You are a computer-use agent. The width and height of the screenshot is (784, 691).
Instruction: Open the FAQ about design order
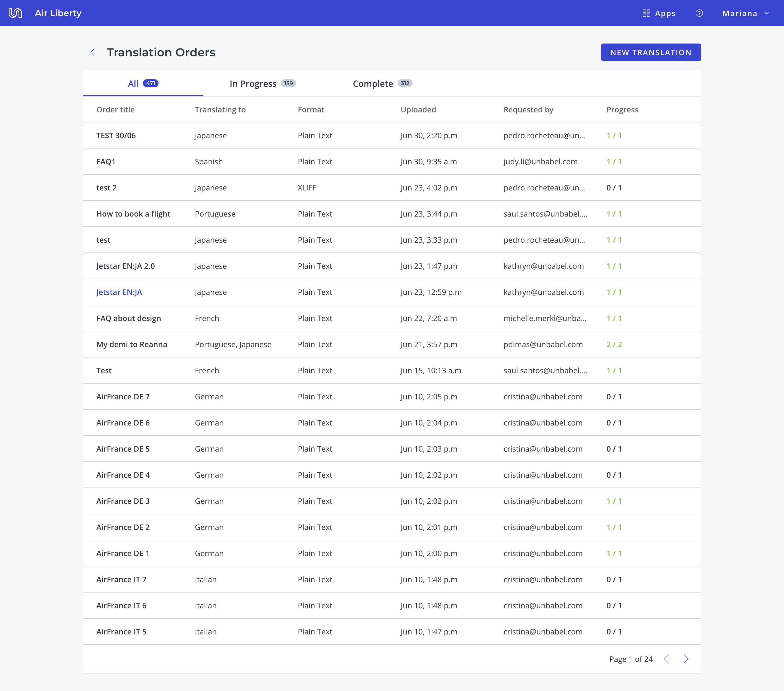point(128,318)
